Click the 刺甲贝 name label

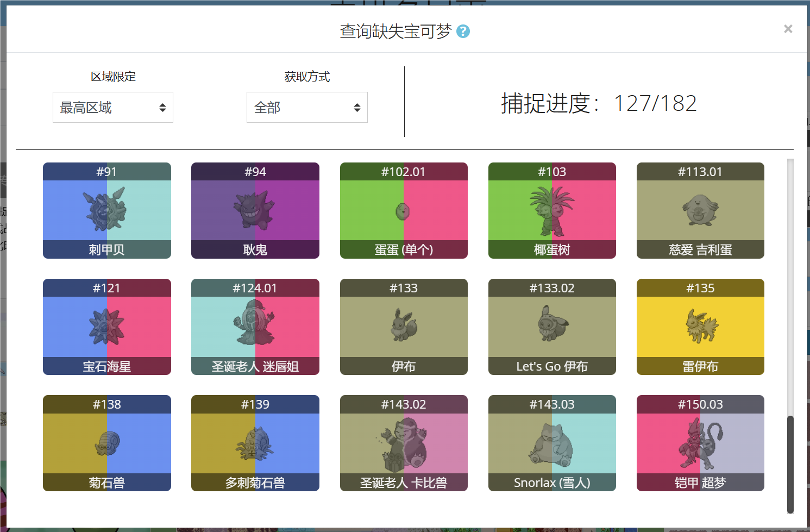[107, 250]
